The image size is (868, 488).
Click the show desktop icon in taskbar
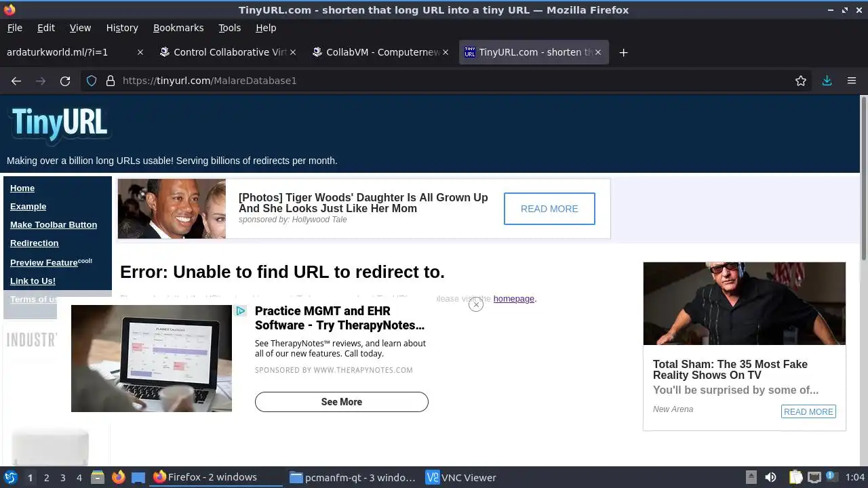138,477
